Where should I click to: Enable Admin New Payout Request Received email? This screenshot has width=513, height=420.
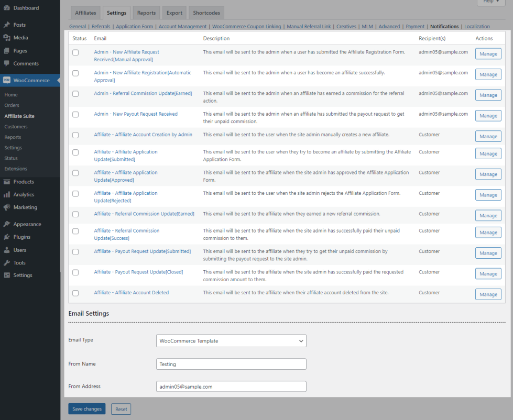point(75,114)
